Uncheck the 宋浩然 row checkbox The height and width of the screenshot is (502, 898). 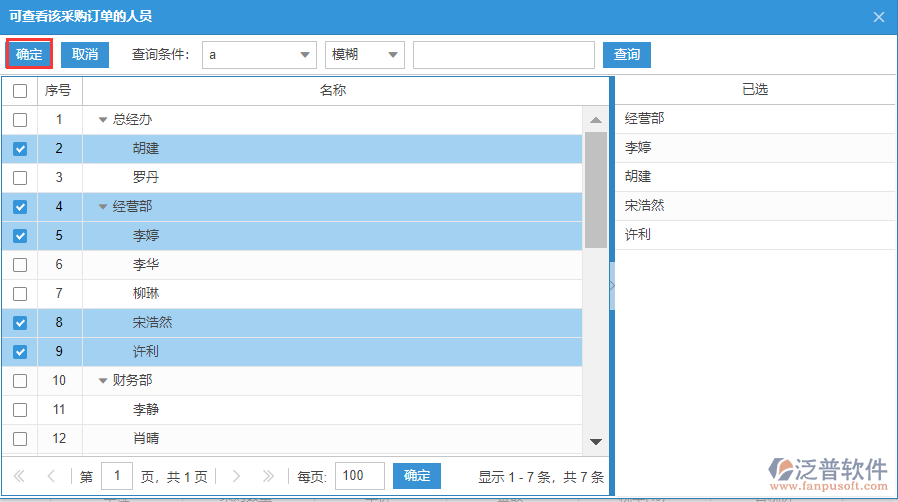pyautogui.click(x=20, y=323)
